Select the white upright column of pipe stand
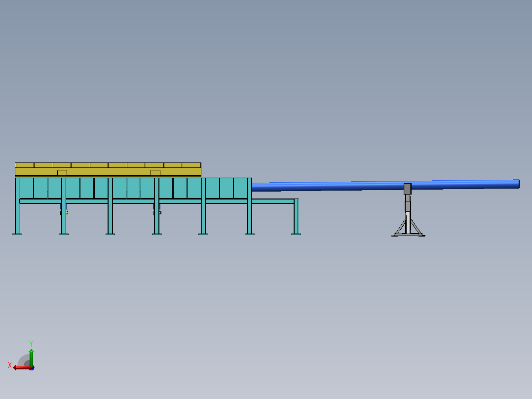 click(408, 223)
